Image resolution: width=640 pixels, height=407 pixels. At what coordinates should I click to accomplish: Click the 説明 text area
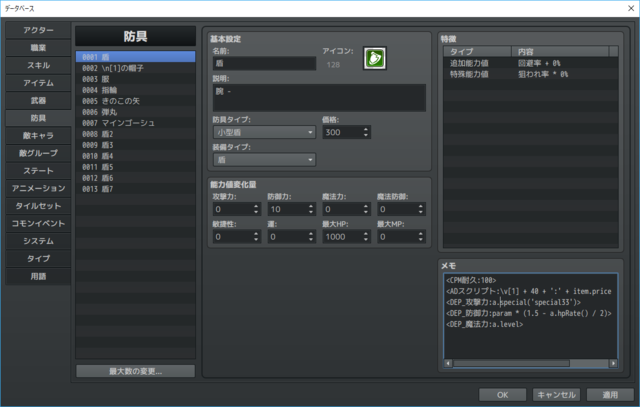(x=319, y=98)
